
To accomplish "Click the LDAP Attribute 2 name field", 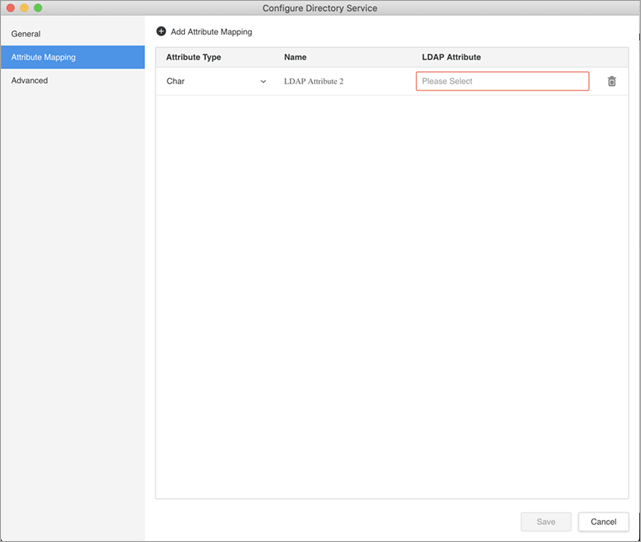I will coord(314,81).
